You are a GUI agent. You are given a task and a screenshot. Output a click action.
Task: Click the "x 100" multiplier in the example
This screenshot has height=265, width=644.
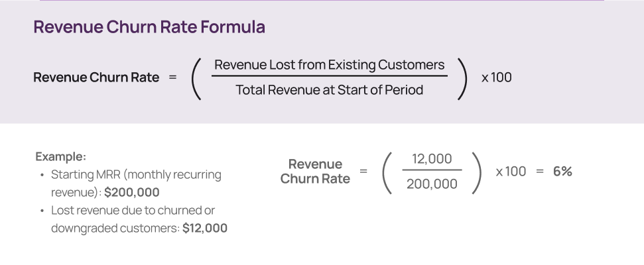pos(511,172)
